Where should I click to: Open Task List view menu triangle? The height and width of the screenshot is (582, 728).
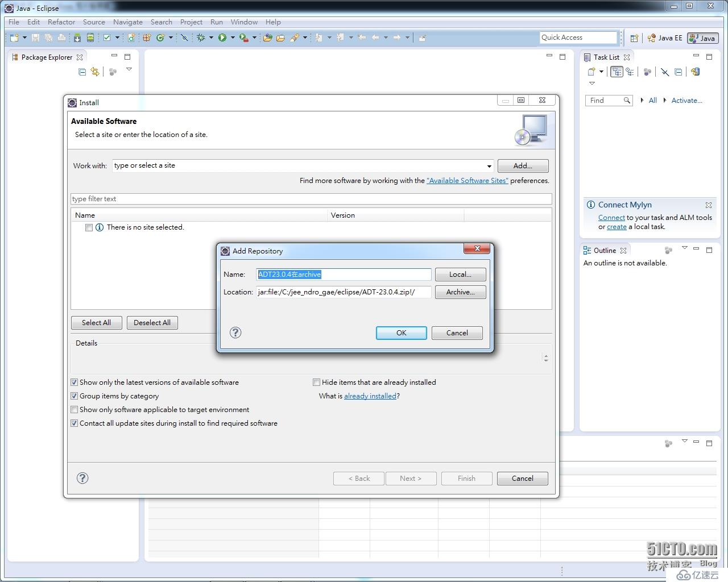592,83
